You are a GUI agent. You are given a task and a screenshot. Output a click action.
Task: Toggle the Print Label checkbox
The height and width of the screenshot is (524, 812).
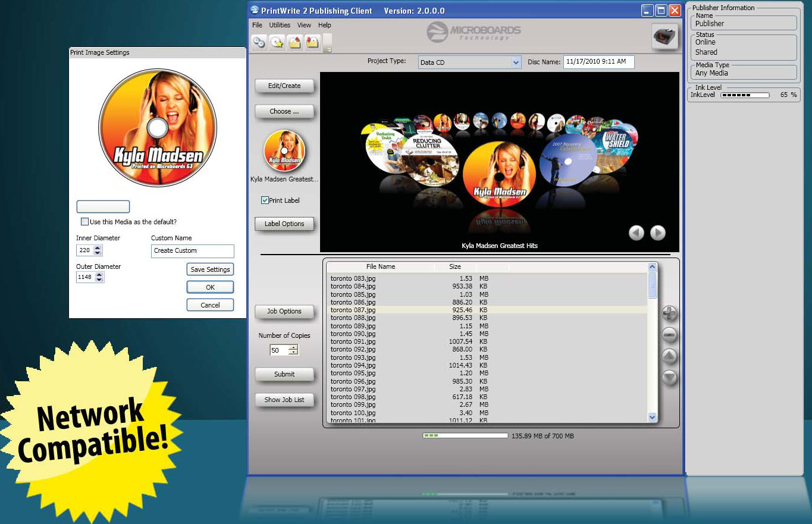(265, 200)
